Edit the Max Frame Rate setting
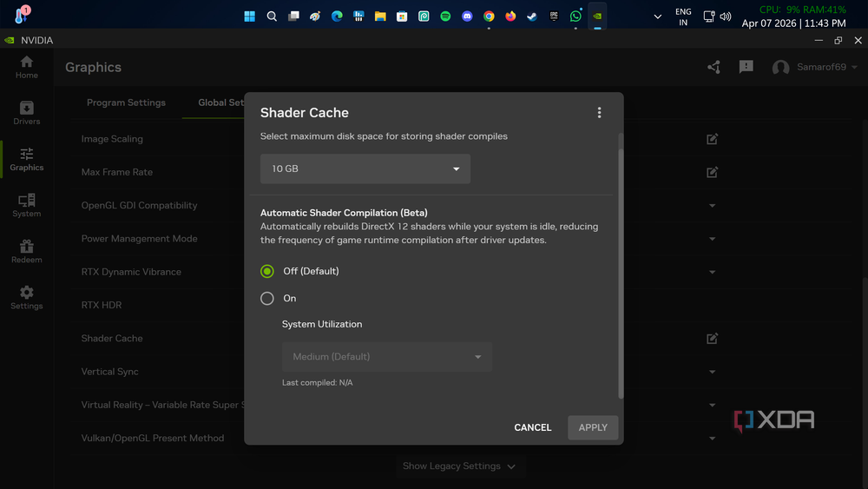This screenshot has height=489, width=868. [712, 172]
